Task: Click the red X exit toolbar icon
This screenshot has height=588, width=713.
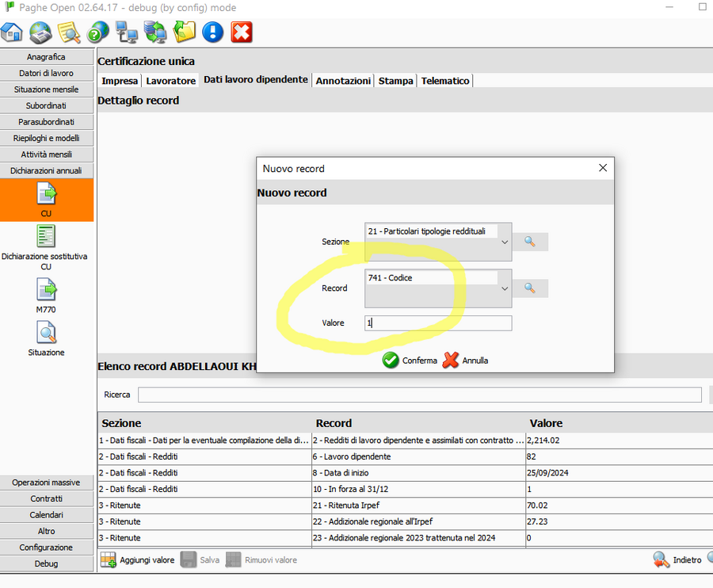Action: 242,32
